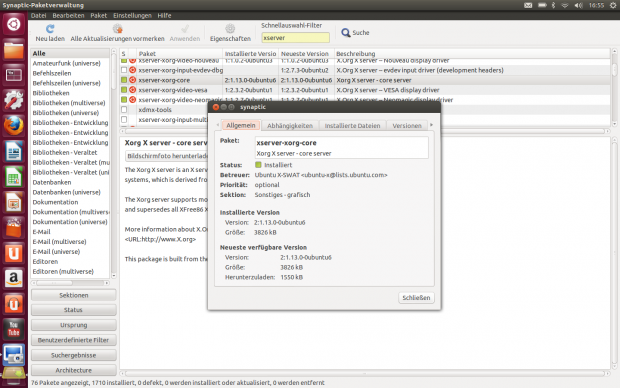Click Bildschirmfoto herunterladen button

point(167,156)
